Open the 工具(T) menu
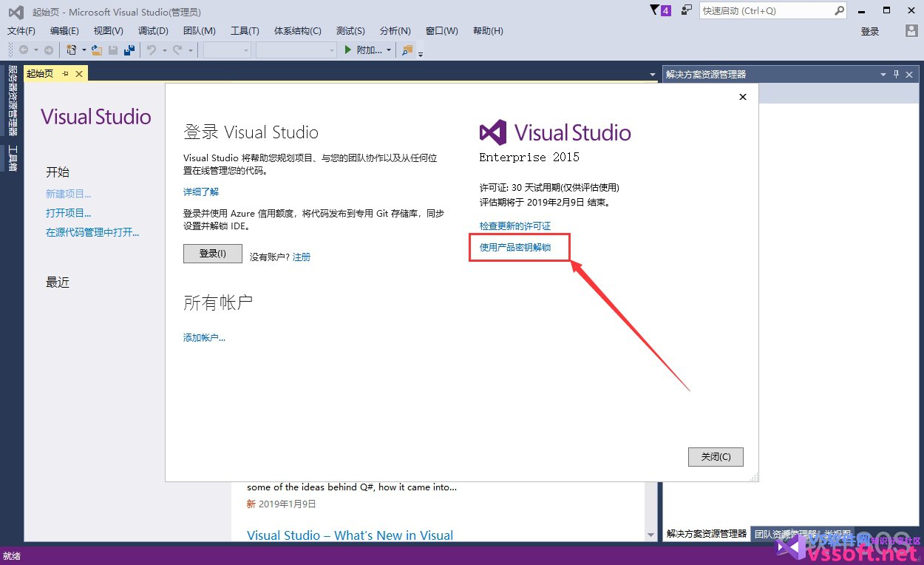 [245, 31]
